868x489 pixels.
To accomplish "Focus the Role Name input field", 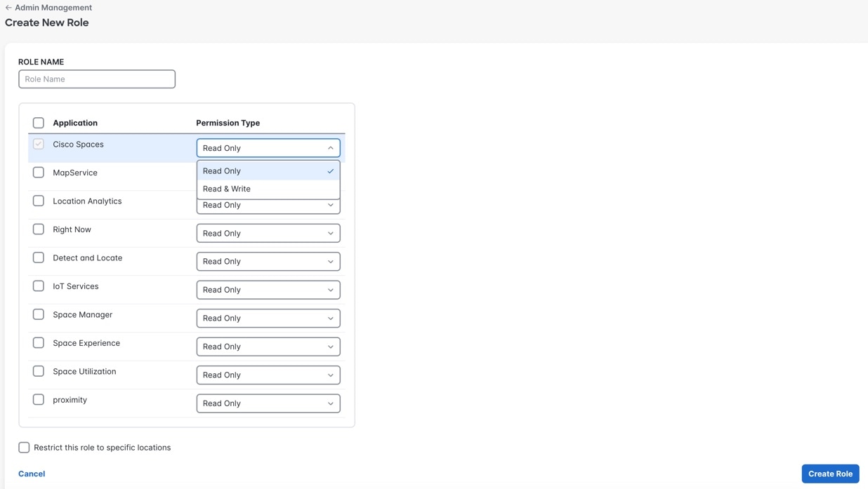I will tap(97, 79).
